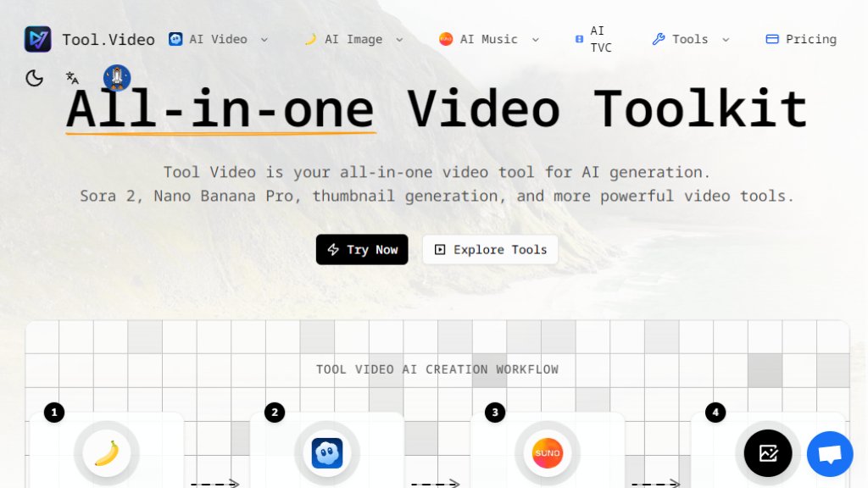Screen dimensions: 868x488
Task: Click the black image icon in step 4
Action: (767, 453)
